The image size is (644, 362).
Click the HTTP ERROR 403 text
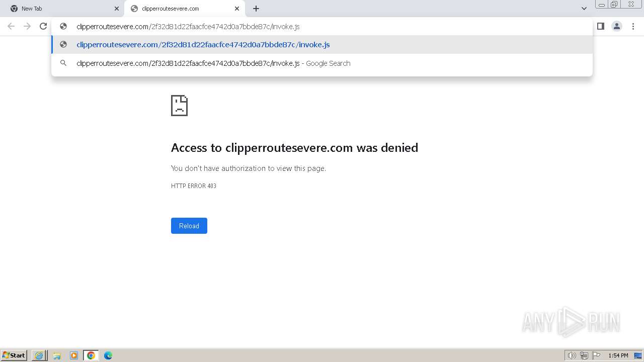(x=194, y=186)
